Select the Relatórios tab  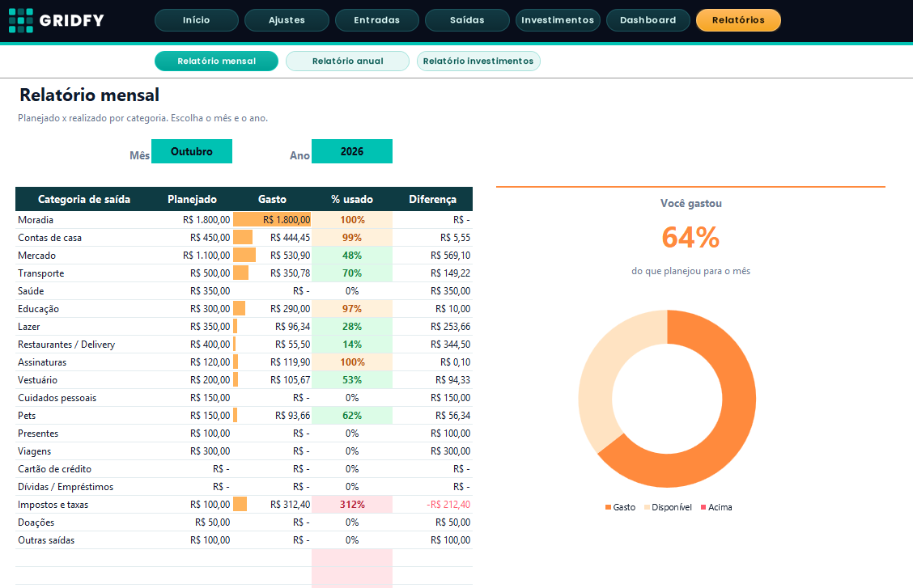pyautogui.click(x=738, y=19)
